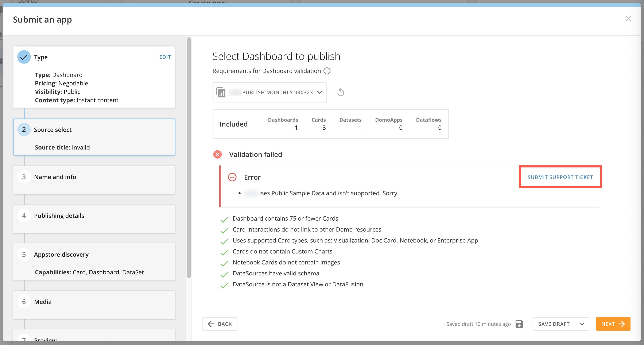Click 'Capabilities: Card, Dashboard, DataSet' text

pos(89,272)
